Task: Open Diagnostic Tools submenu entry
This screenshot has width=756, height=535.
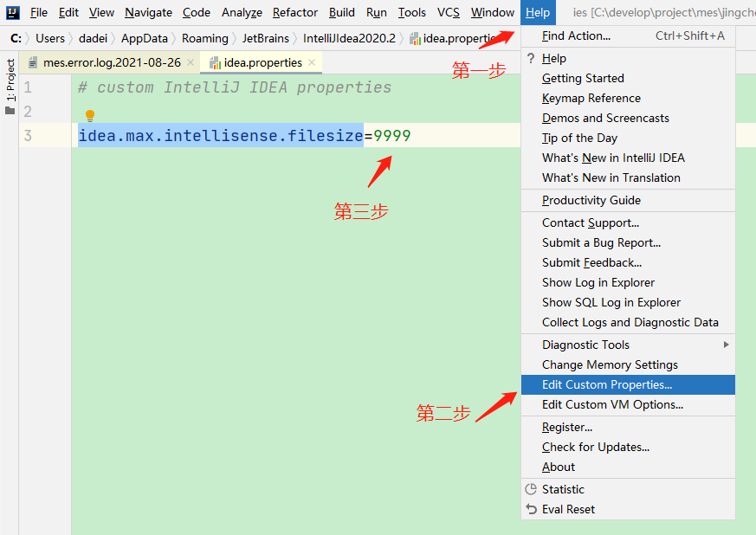Action: pyautogui.click(x=628, y=345)
